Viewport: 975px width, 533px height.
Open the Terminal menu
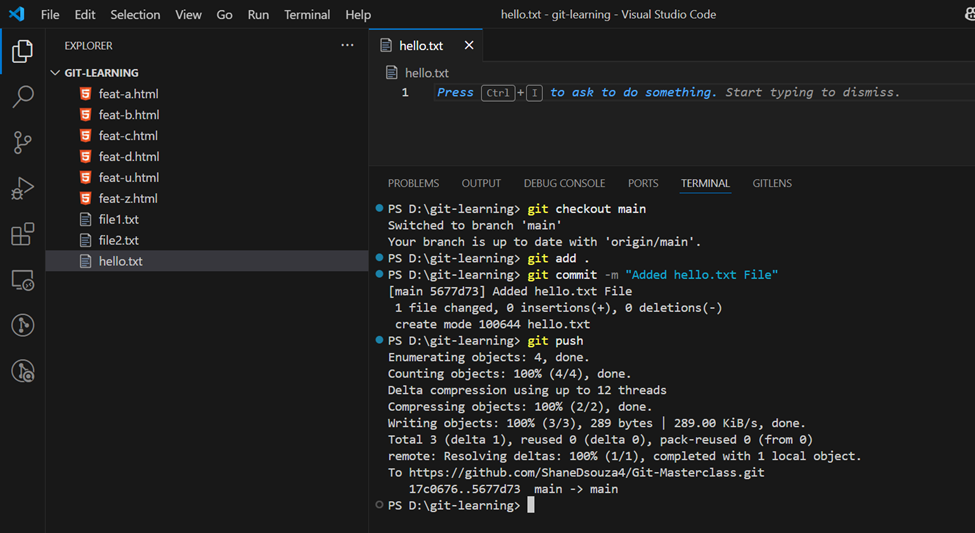pos(307,14)
